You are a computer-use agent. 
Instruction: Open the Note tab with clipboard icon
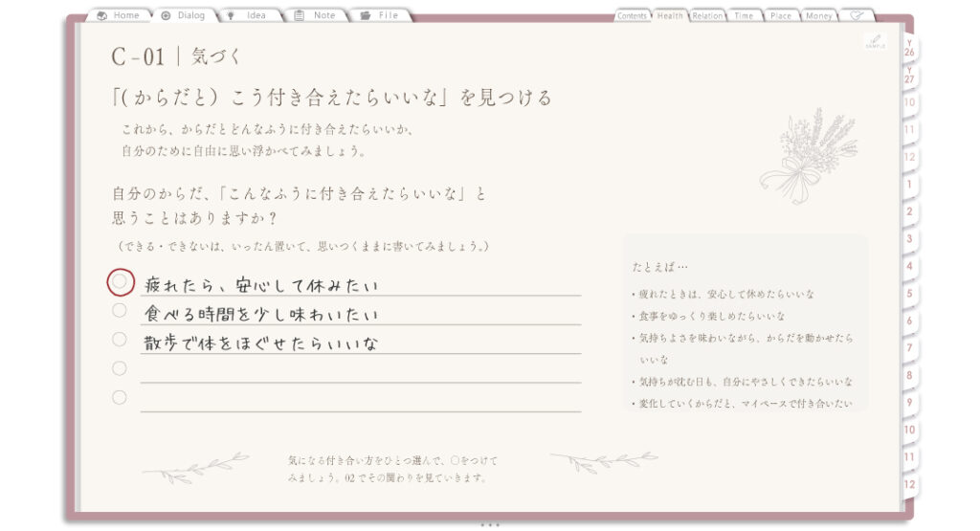pyautogui.click(x=316, y=15)
